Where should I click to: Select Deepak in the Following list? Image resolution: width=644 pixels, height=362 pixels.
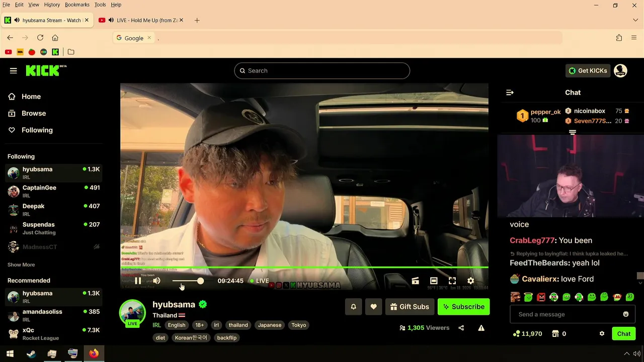click(x=53, y=210)
